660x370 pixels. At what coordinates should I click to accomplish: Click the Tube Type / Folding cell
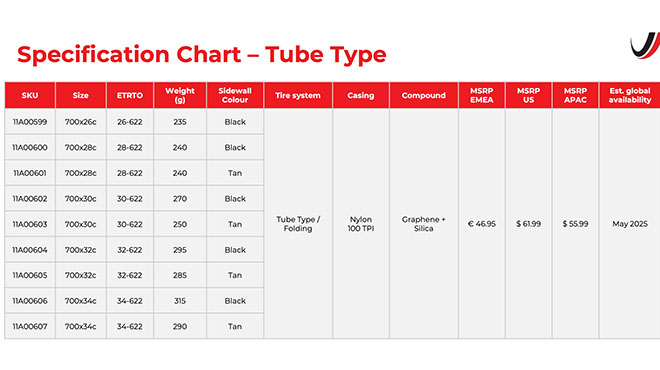298,224
